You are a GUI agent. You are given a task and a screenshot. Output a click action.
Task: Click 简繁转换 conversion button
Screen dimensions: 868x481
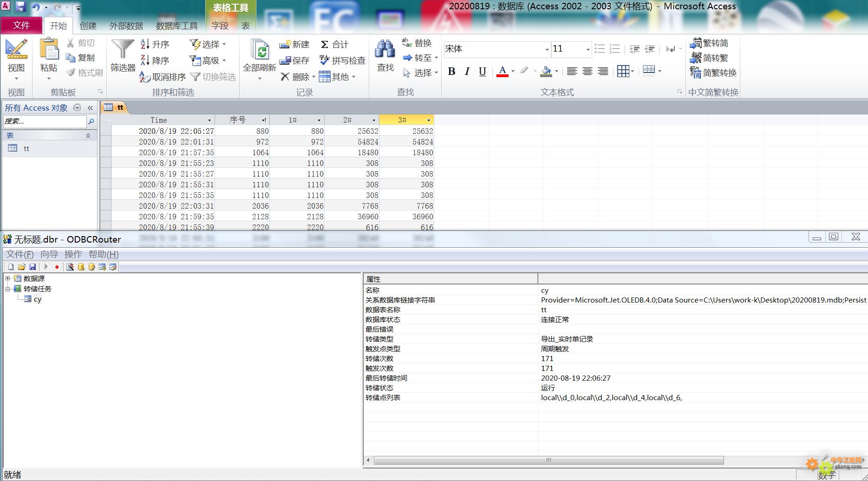tap(714, 73)
